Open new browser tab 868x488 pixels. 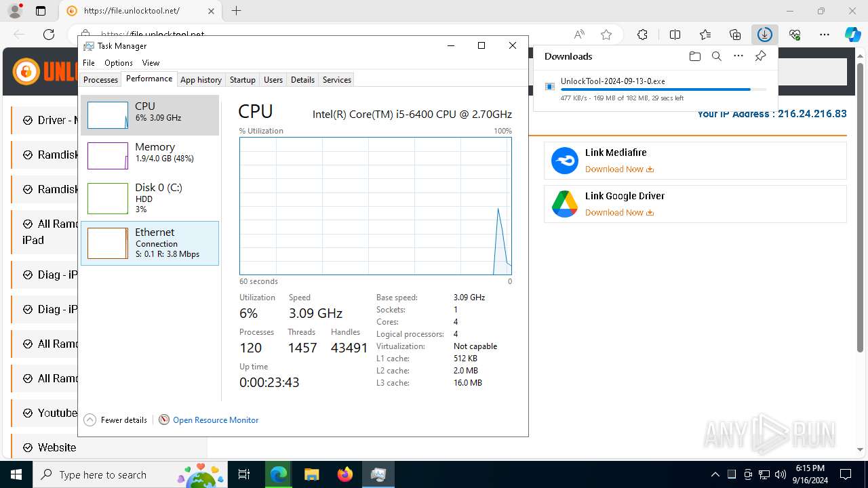[x=236, y=11]
